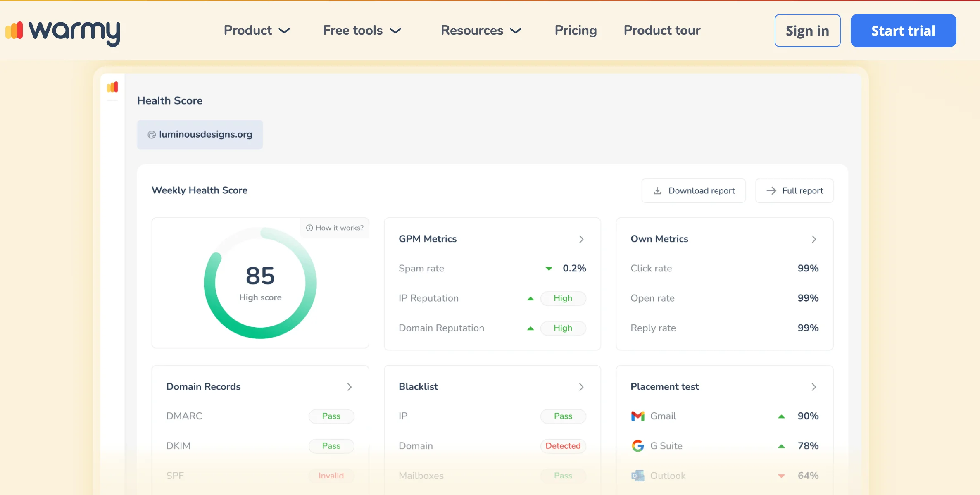Click the 85 health score gauge
The image size is (980, 495).
coord(260,283)
